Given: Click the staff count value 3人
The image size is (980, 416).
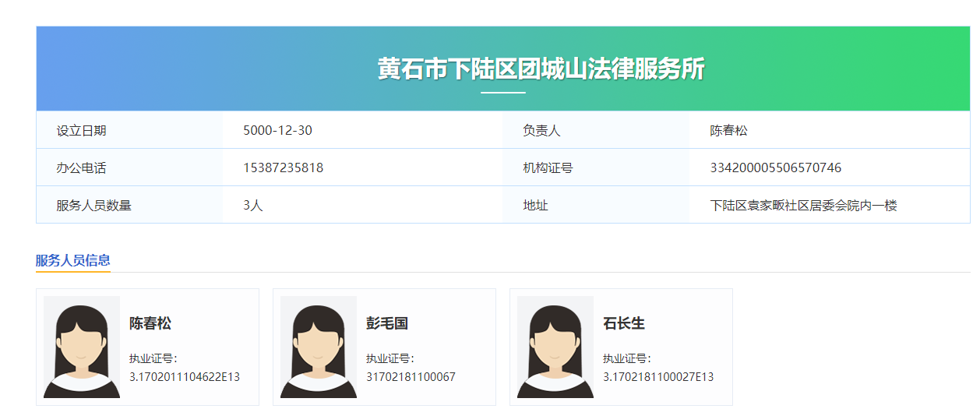Looking at the screenshot, I should 253,206.
